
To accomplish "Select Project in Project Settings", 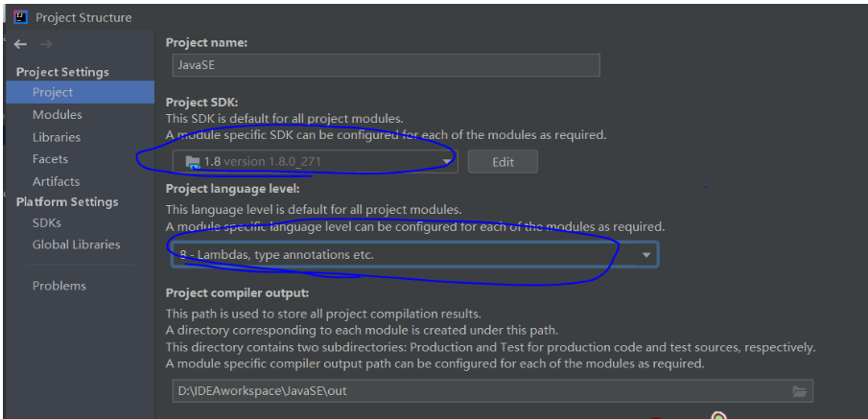I will tap(53, 93).
